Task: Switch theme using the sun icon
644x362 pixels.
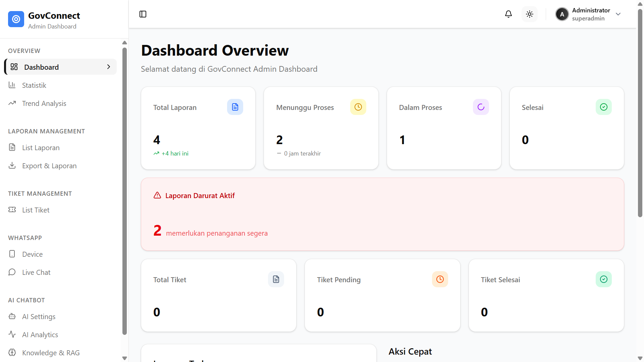Action: click(x=529, y=14)
